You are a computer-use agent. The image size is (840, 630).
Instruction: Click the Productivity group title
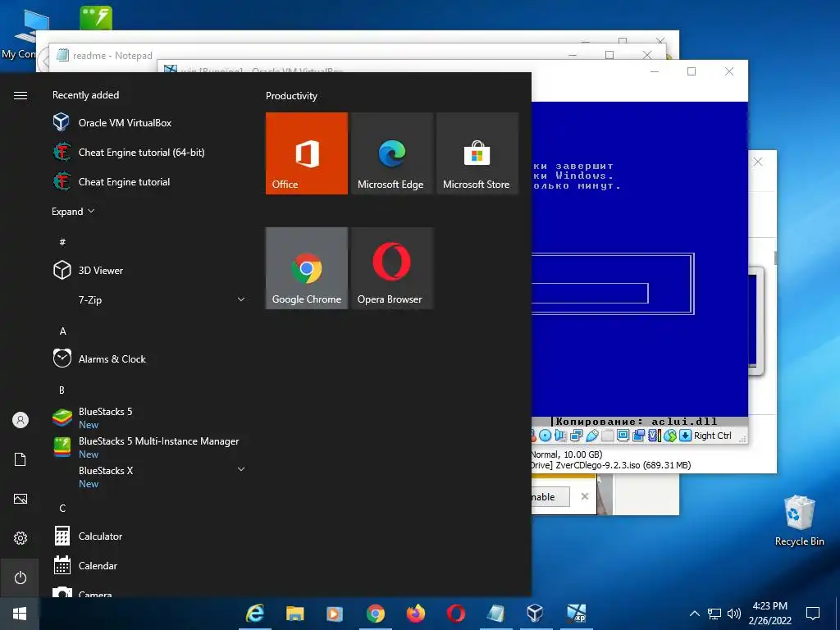[291, 96]
